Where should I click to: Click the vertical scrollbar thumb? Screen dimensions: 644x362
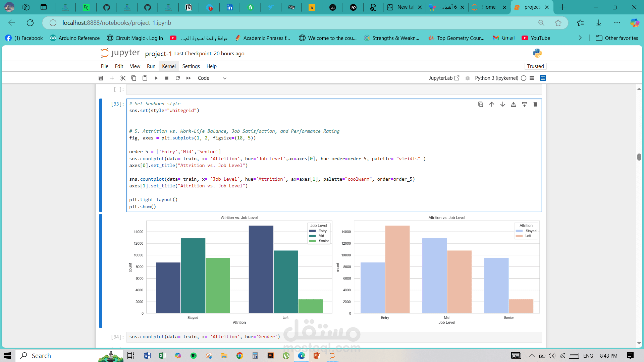[x=639, y=157]
